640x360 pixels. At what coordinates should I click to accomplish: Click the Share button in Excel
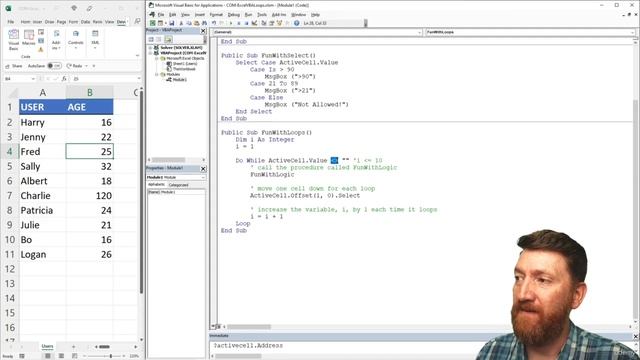click(14, 66)
